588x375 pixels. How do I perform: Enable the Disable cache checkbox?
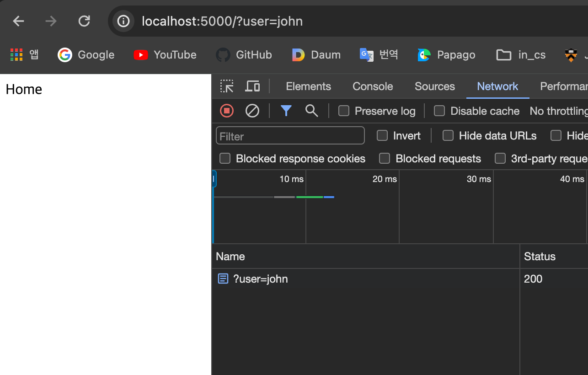439,111
